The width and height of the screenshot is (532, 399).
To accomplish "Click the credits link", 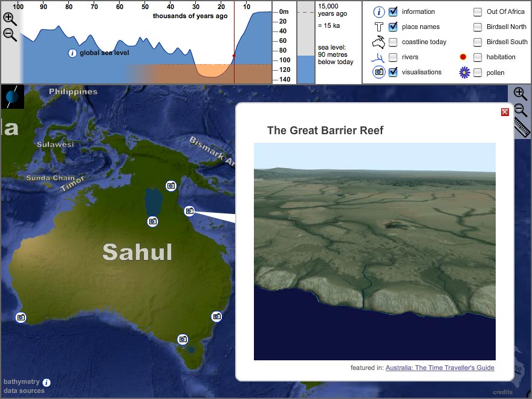I will (x=502, y=392).
